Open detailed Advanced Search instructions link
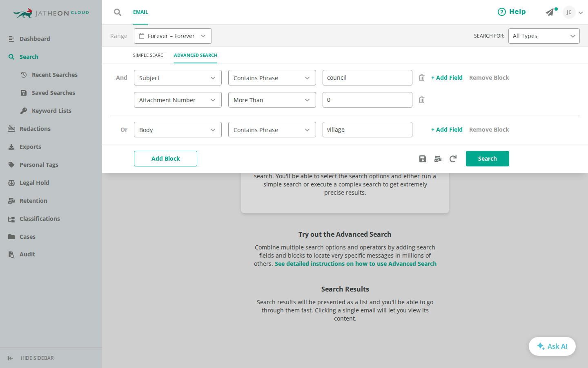Image resolution: width=588 pixels, height=368 pixels. coord(356,264)
